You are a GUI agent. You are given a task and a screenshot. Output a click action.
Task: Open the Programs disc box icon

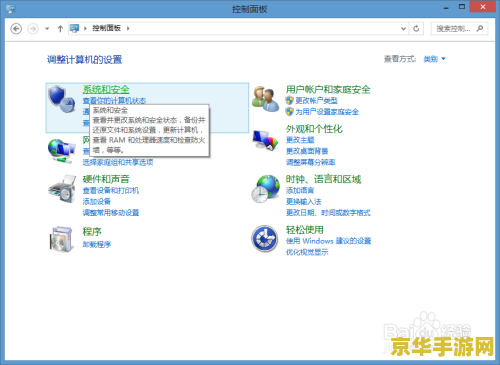[x=61, y=239]
